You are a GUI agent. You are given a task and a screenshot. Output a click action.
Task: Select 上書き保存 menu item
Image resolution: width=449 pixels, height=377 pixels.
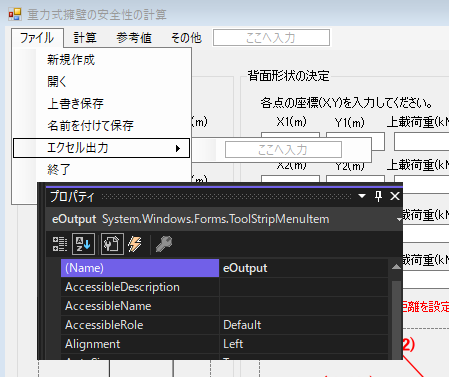pyautogui.click(x=102, y=104)
